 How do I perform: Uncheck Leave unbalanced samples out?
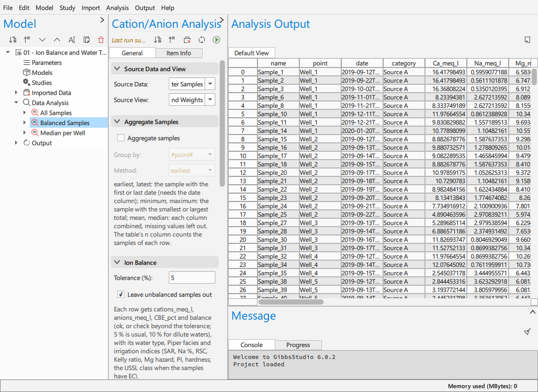(121, 295)
